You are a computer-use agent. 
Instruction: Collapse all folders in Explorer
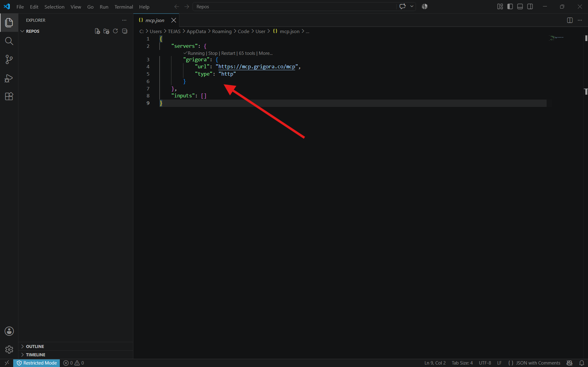tap(125, 31)
